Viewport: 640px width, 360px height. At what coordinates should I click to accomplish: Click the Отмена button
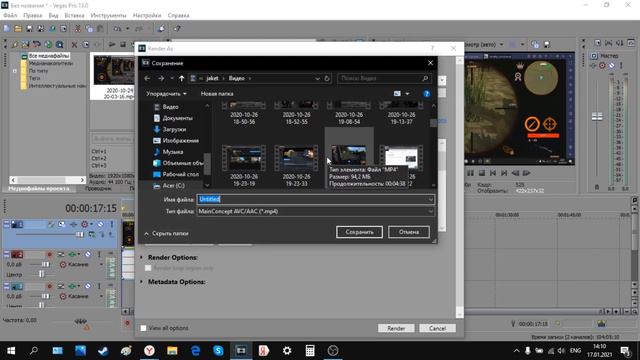(409, 232)
